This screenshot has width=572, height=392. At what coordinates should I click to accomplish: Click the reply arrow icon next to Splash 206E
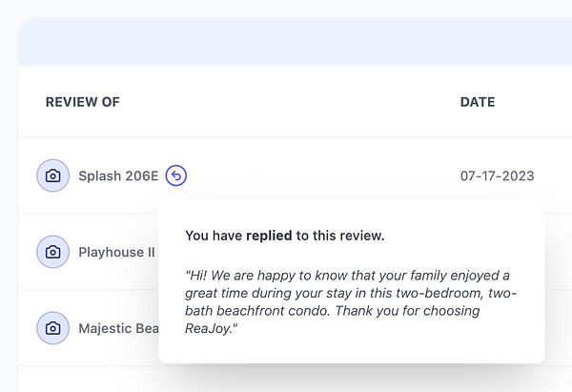point(176,175)
